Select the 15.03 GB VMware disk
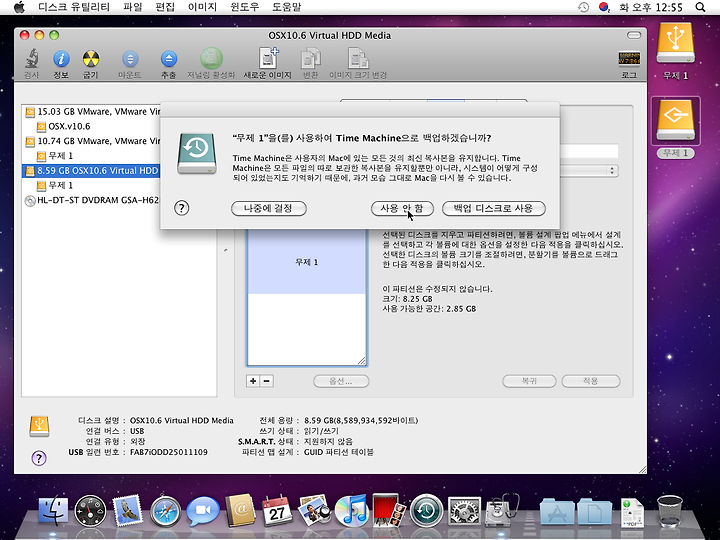 [x=93, y=112]
